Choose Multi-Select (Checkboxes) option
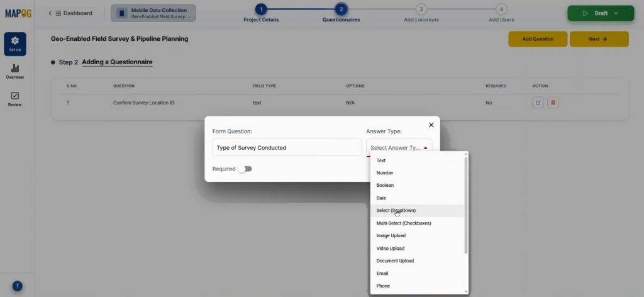644x297 pixels. (403, 223)
